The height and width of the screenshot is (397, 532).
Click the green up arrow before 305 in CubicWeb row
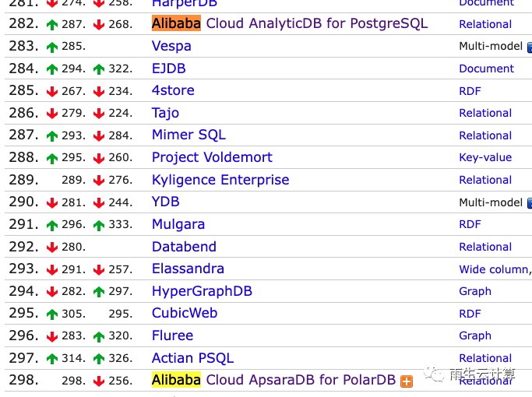pos(52,314)
